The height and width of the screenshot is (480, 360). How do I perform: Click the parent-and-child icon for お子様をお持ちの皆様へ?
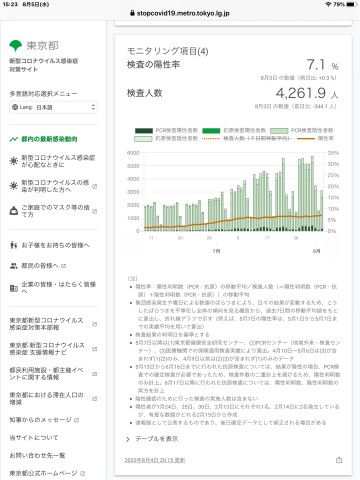click(x=14, y=245)
